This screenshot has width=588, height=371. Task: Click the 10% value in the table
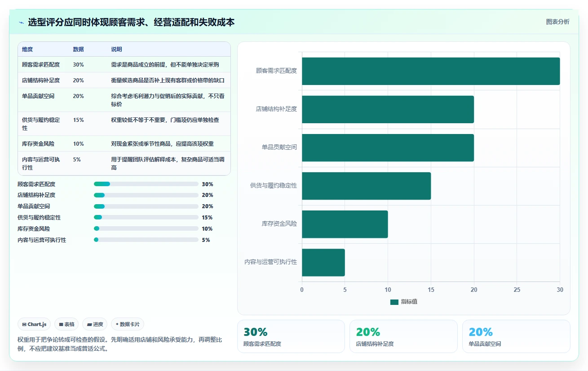tap(78, 143)
